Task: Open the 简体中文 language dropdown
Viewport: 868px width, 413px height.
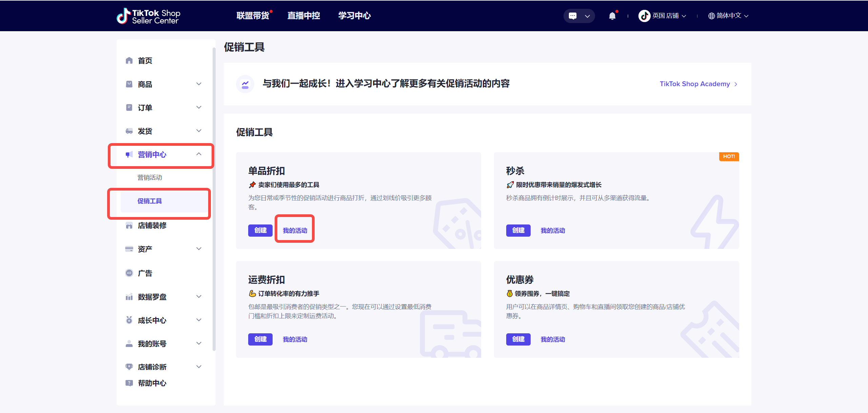Action: pos(728,16)
